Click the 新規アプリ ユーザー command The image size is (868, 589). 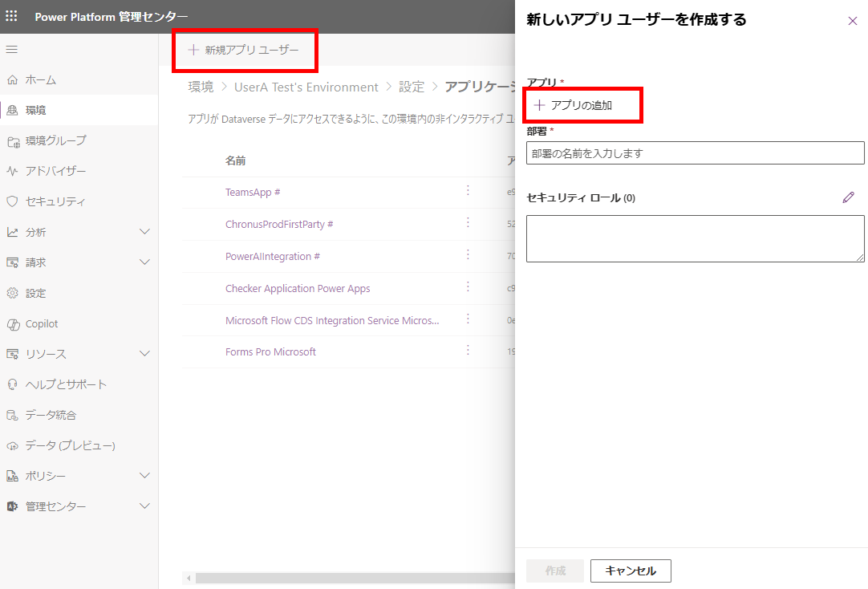[244, 50]
